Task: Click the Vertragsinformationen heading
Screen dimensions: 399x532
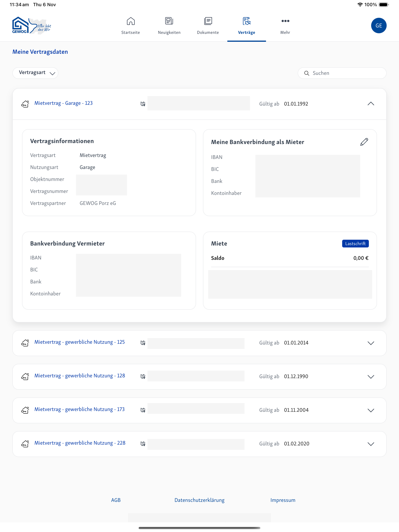Action: point(62,141)
